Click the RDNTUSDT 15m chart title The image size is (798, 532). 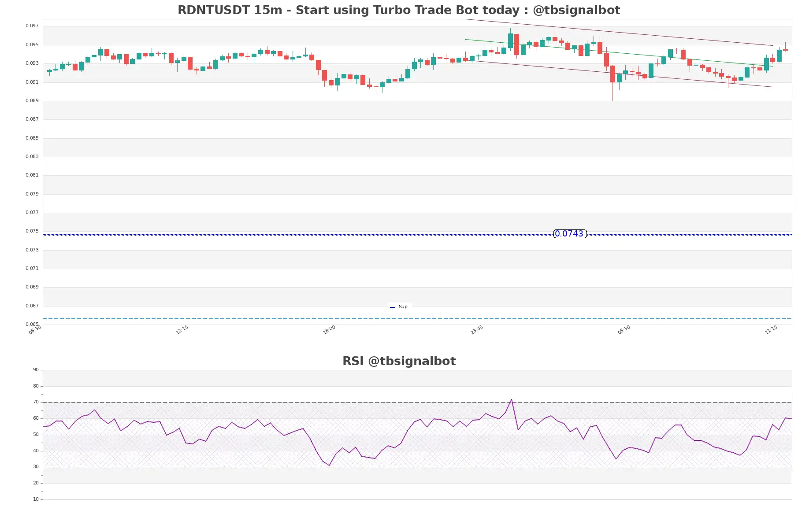(399, 10)
